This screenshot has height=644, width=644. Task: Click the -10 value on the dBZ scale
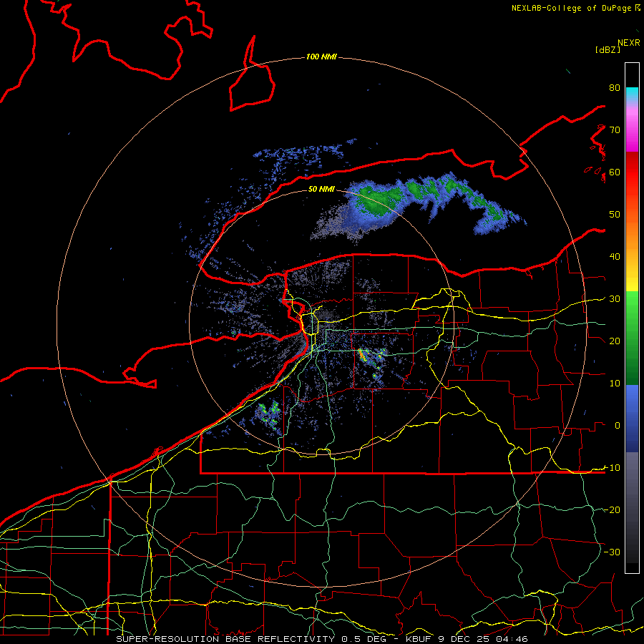tap(612, 468)
